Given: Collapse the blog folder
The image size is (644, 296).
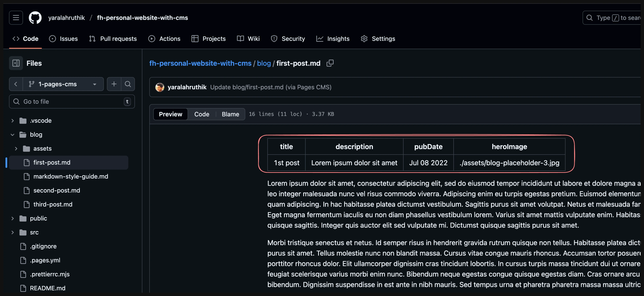Looking at the screenshot, I should coord(13,135).
